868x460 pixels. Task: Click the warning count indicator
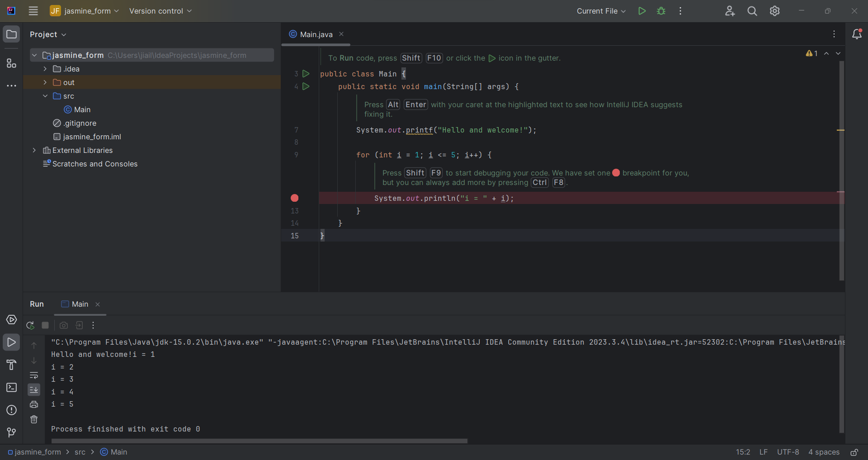point(812,53)
